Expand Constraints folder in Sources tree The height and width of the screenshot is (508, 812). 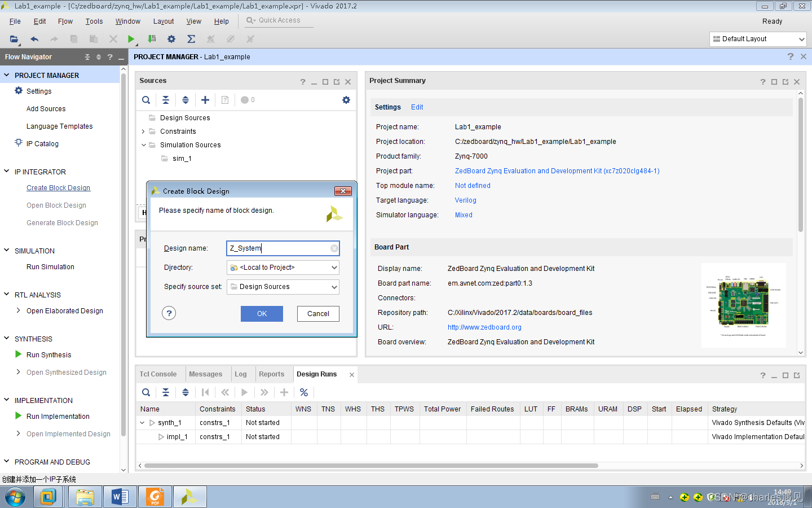pos(143,132)
